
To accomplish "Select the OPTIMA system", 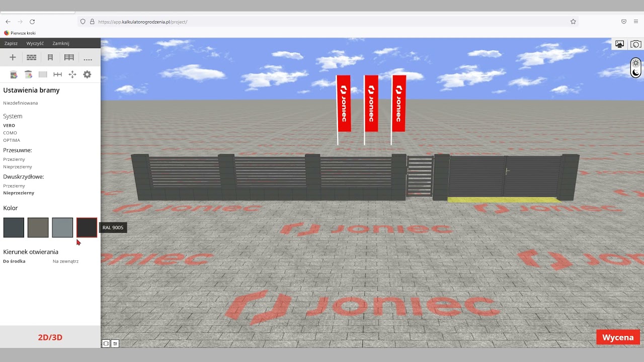I will [12, 140].
